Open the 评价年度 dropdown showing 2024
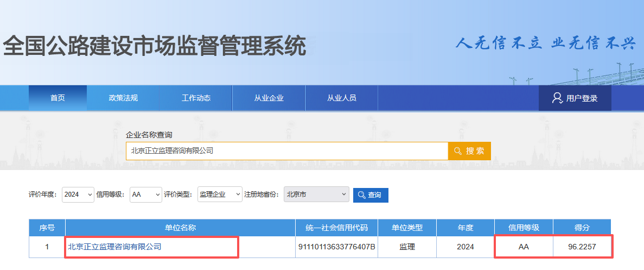The image size is (644, 270). (x=78, y=194)
